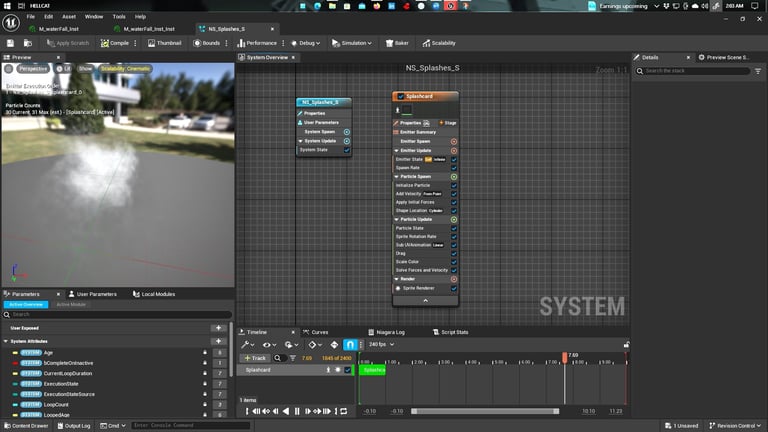Open the Window menu
This screenshot has width=768, height=432.
click(94, 17)
